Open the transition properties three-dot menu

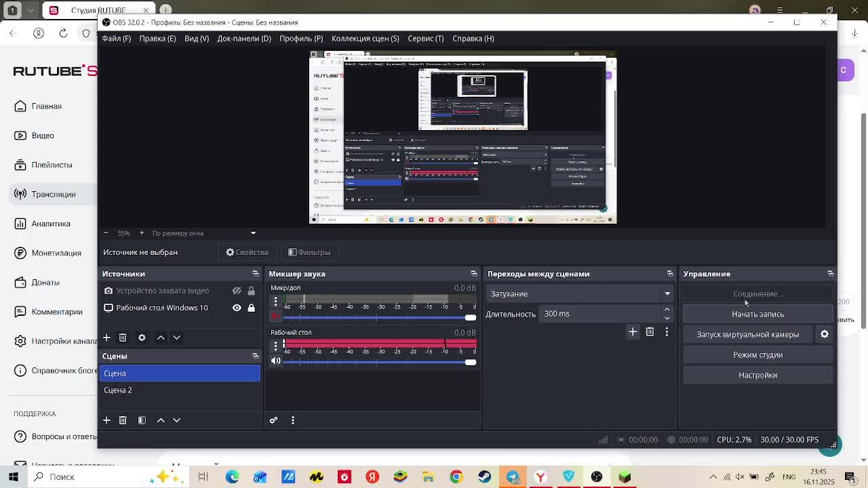tap(667, 331)
